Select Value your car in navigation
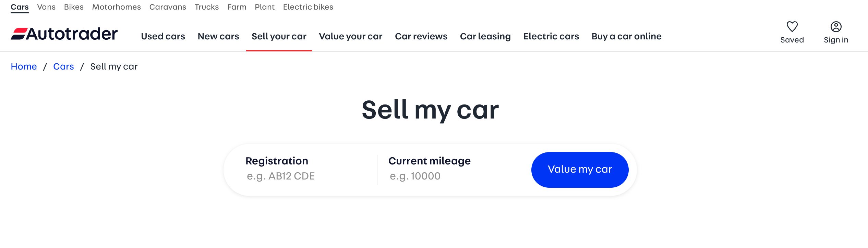 351,36
